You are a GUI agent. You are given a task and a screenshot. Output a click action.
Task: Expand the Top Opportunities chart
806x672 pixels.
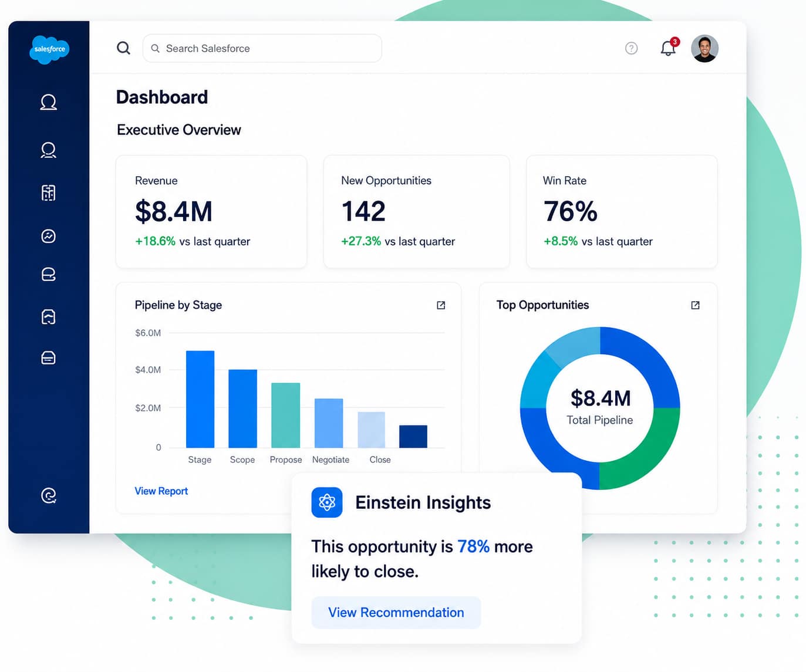click(x=696, y=305)
